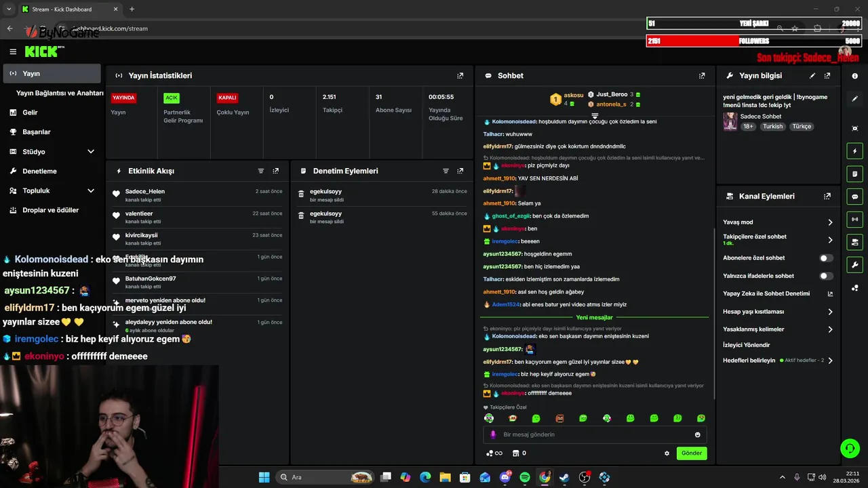Open filter options in Etkinlik Akışı header

pyautogui.click(x=261, y=171)
